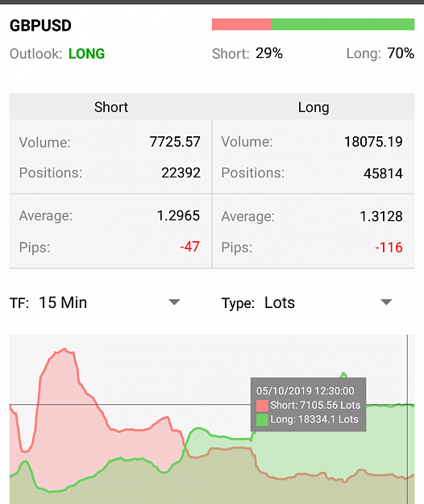Click the long volume 18075.19
The width and height of the screenshot is (424, 504).
(x=373, y=142)
